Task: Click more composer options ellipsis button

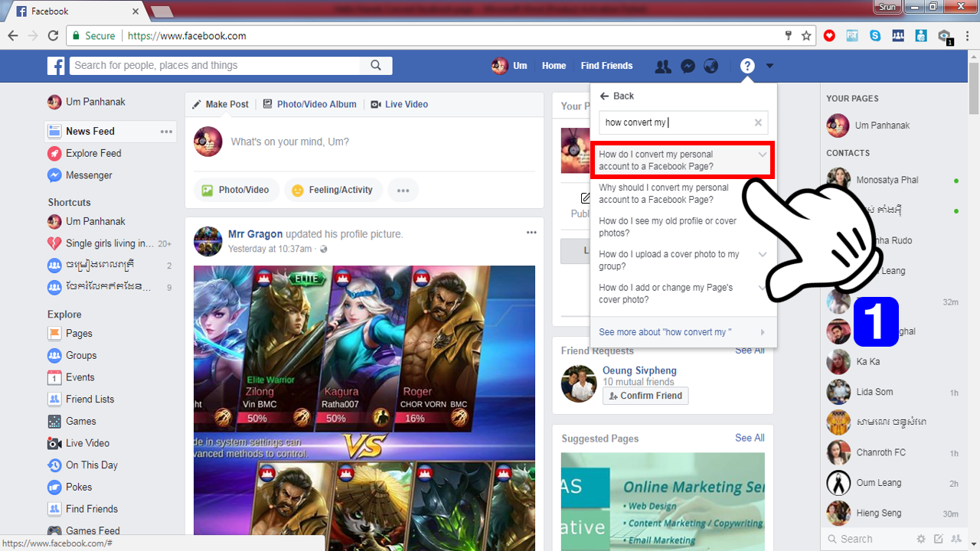Action: click(x=403, y=191)
